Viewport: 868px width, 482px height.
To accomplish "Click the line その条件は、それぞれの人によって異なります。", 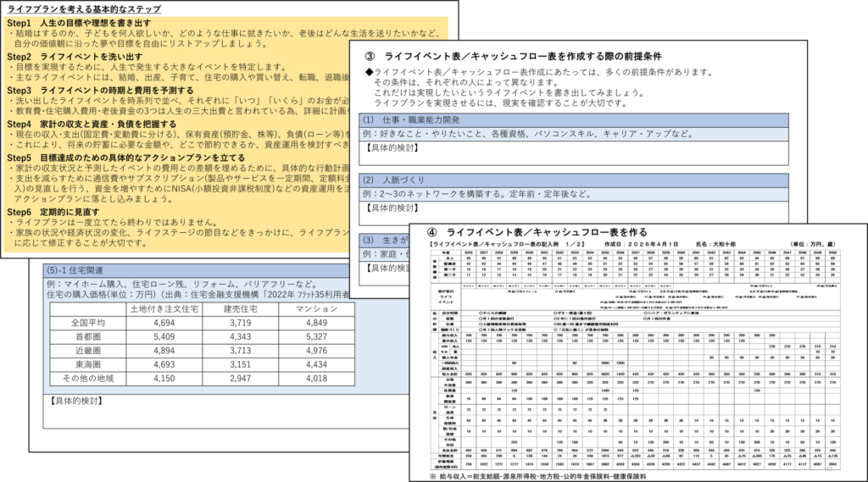I will tap(466, 82).
